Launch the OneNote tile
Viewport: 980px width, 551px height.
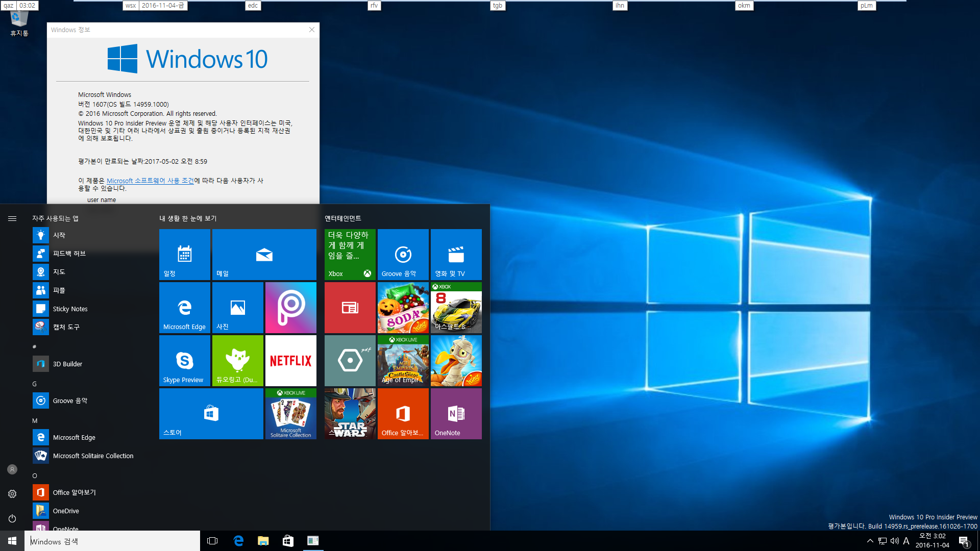456,414
